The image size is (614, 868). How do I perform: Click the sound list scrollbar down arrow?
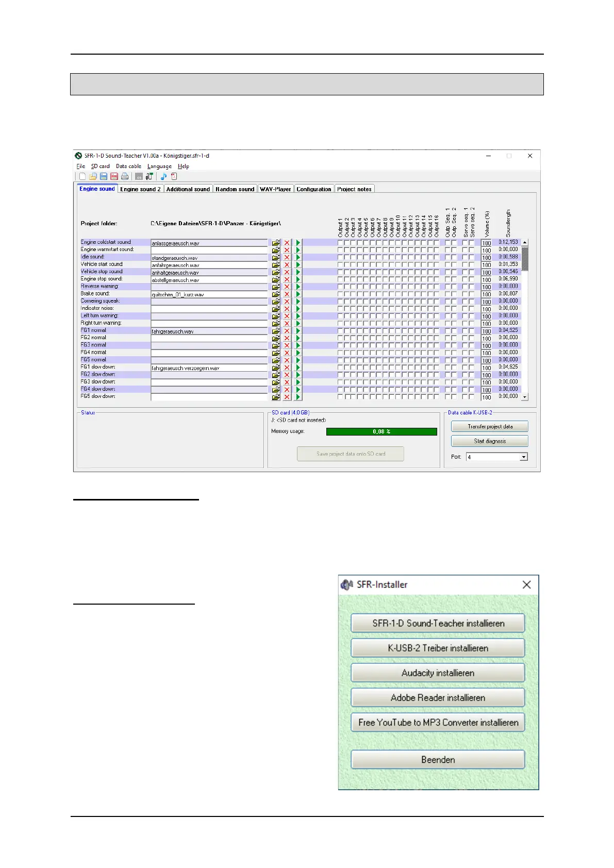coord(525,397)
